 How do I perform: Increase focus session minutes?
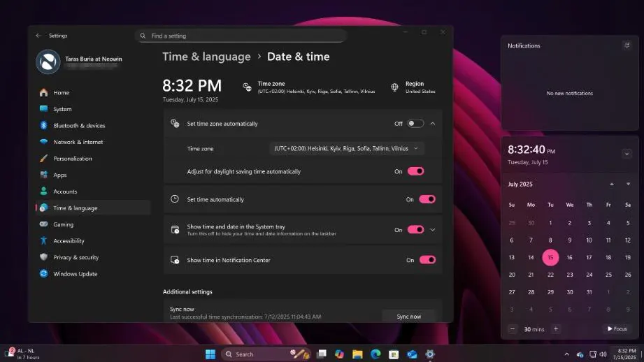[x=556, y=328]
